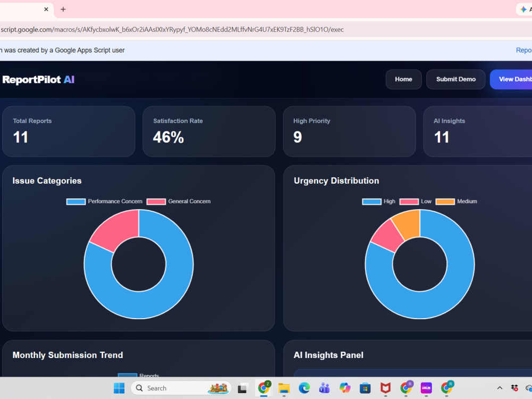This screenshot has height=399, width=532.
Task: Click the High Priority value 9
Action: click(x=297, y=137)
